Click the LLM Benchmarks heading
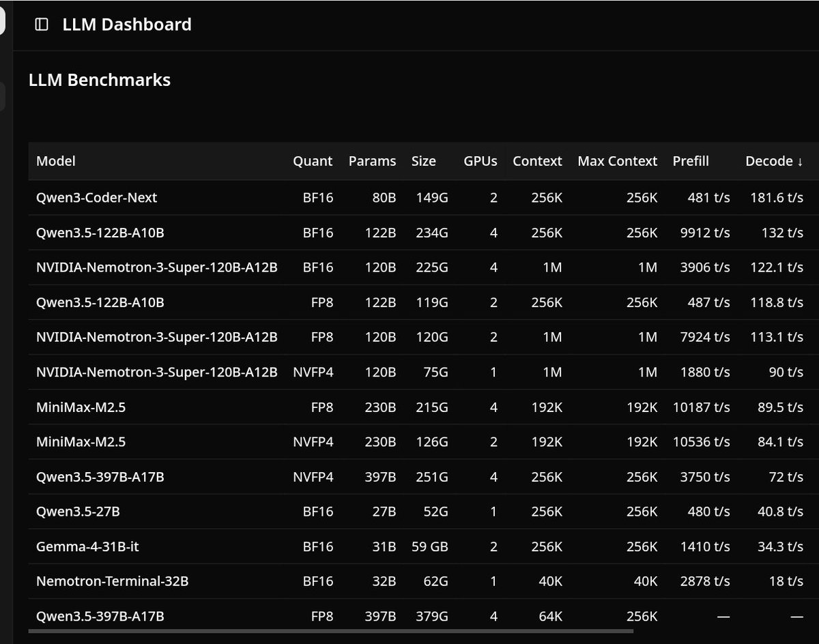The image size is (819, 644). click(100, 80)
